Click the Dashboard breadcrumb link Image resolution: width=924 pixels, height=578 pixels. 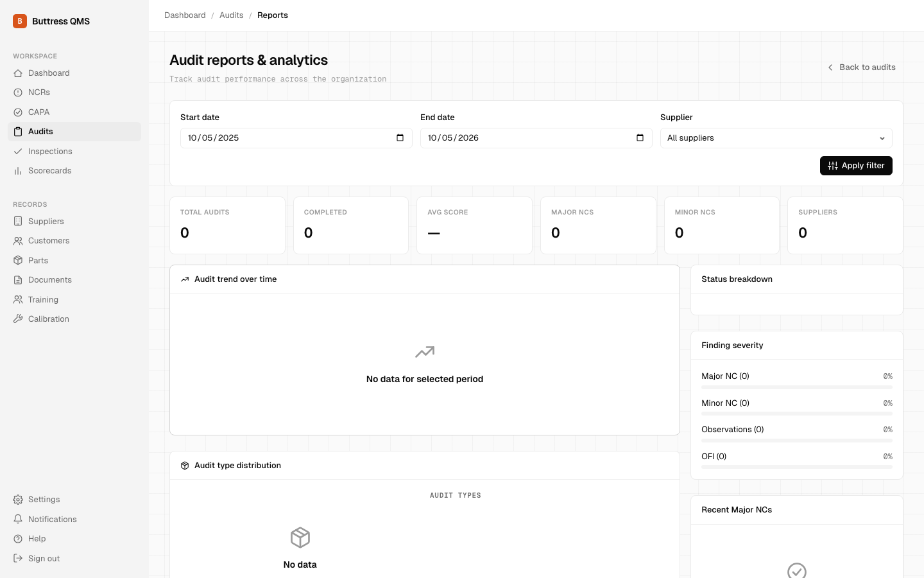[x=185, y=15]
